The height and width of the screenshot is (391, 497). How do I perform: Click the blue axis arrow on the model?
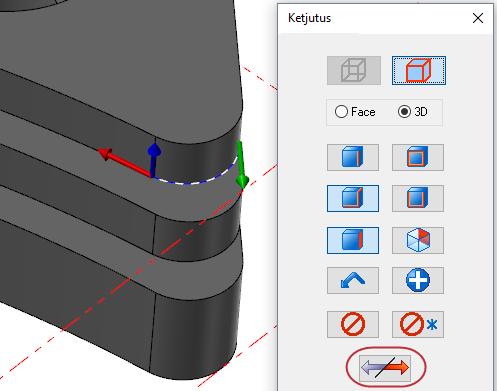click(153, 160)
